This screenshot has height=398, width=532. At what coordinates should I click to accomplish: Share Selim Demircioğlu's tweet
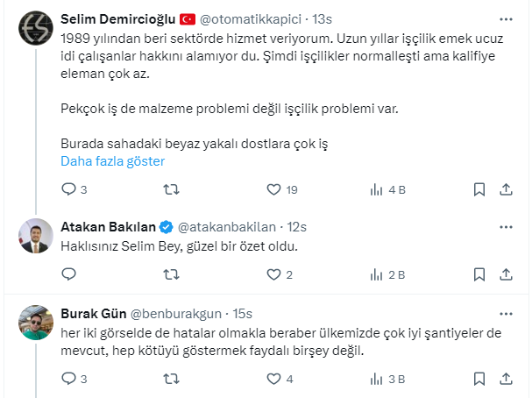pyautogui.click(x=506, y=188)
